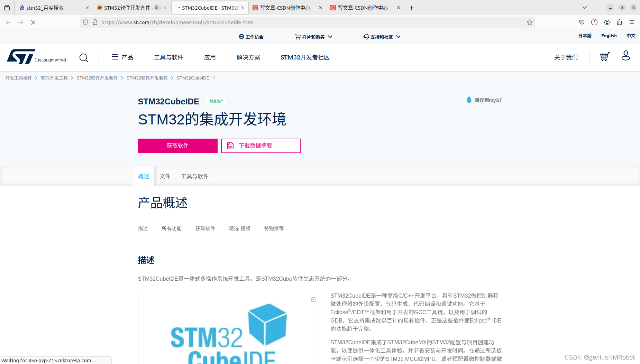The height and width of the screenshot is (364, 640).
Task: Bookmark this page with the star icon
Action: [x=529, y=22]
